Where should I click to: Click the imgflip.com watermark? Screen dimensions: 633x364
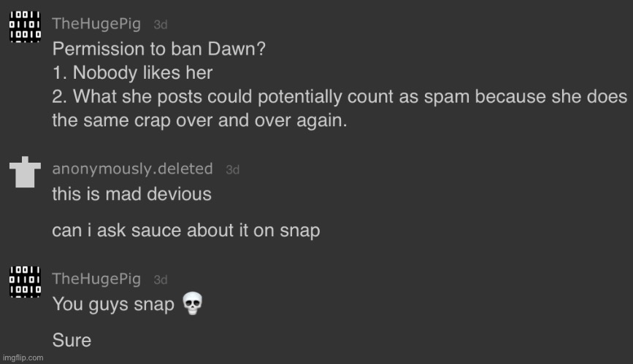23,357
